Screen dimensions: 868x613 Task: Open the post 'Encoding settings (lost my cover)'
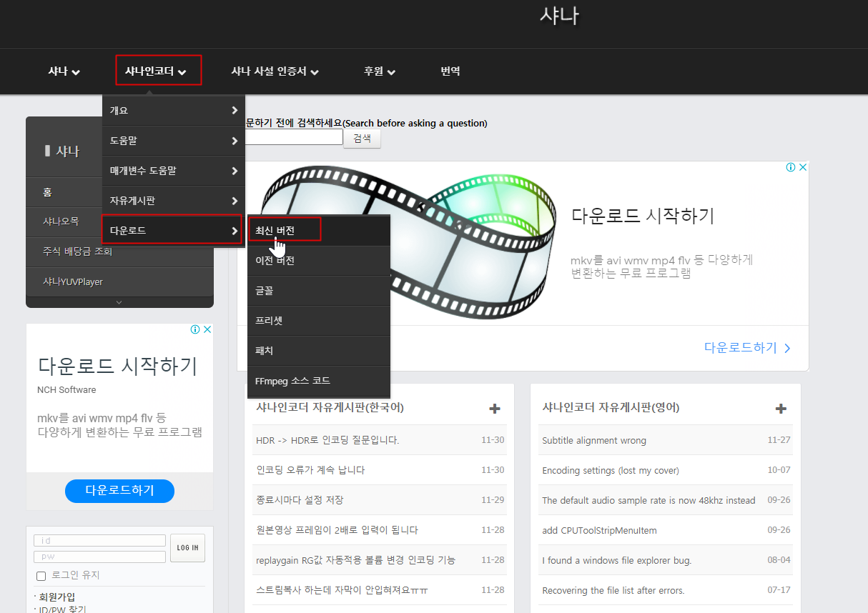pos(611,470)
